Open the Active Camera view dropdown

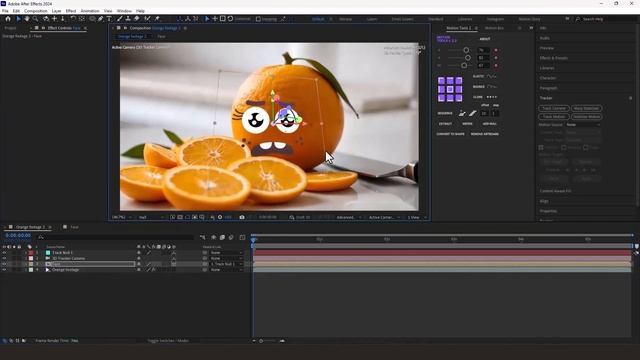(384, 217)
